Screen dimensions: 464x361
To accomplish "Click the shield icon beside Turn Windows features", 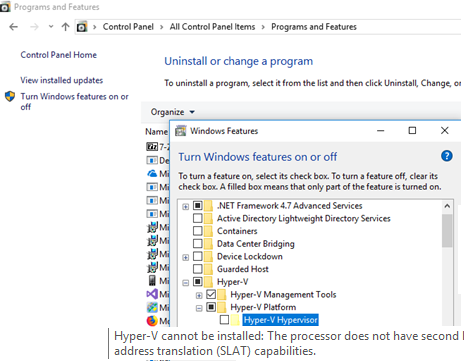I will 10,96.
